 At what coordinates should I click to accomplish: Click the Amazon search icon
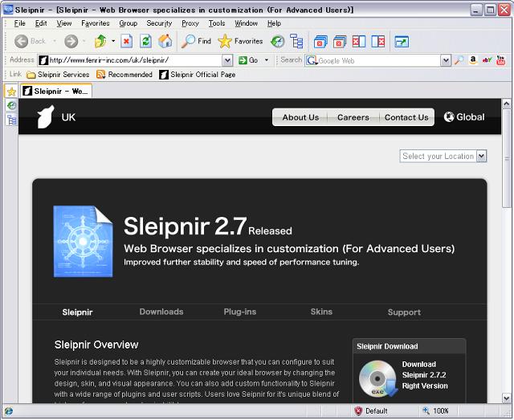(x=473, y=60)
